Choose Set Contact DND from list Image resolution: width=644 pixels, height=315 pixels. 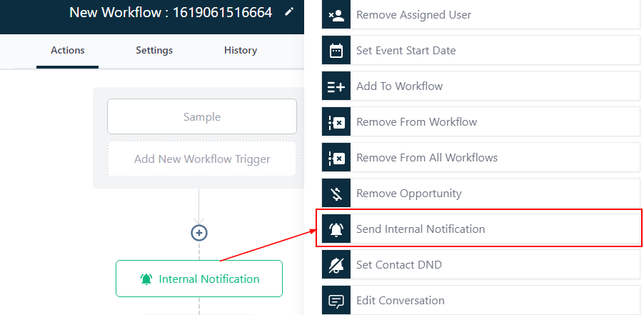[x=399, y=265]
